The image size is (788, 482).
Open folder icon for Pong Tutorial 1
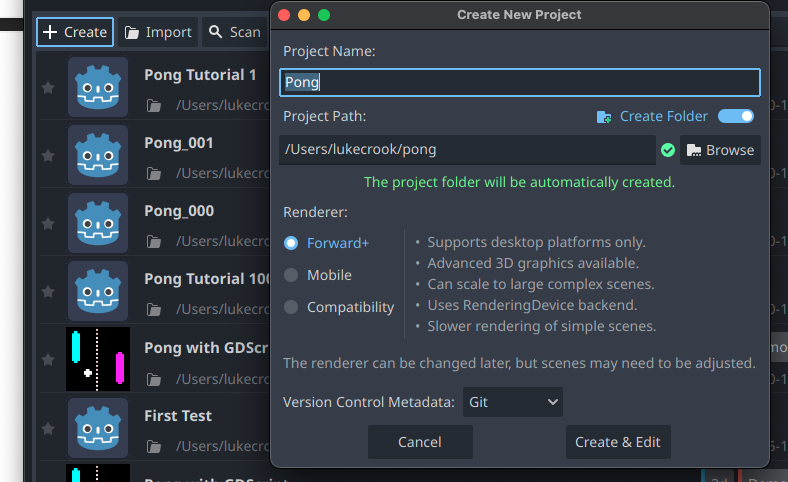pos(154,106)
